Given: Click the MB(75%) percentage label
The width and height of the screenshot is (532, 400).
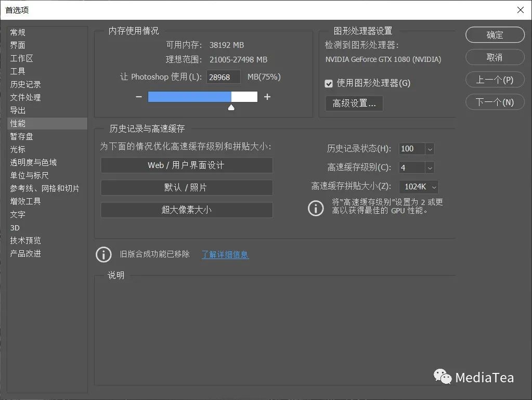Looking at the screenshot, I should (264, 77).
